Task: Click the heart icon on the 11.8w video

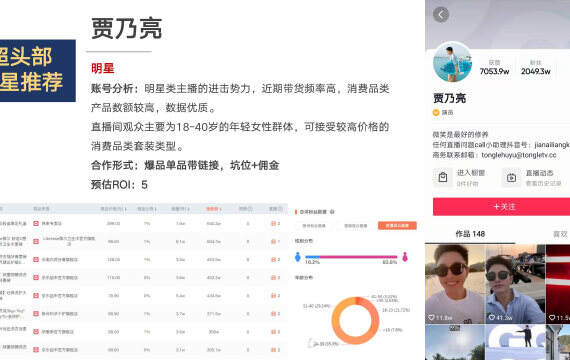Action: [x=431, y=317]
